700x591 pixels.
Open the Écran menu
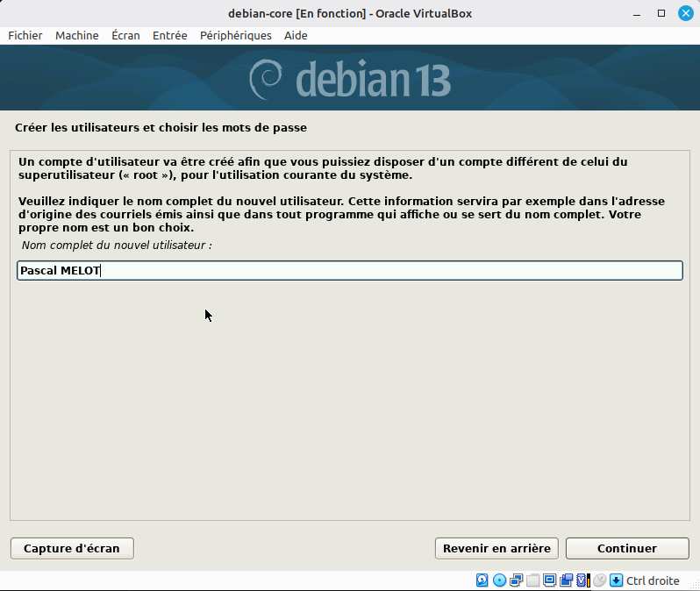point(125,35)
